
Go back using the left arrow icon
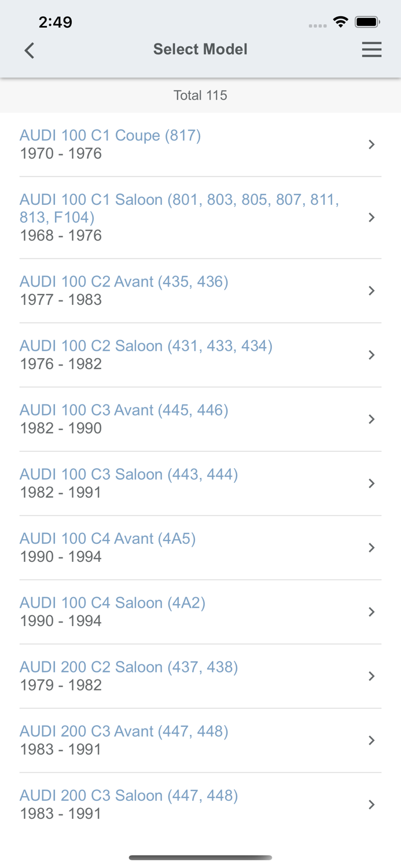30,50
